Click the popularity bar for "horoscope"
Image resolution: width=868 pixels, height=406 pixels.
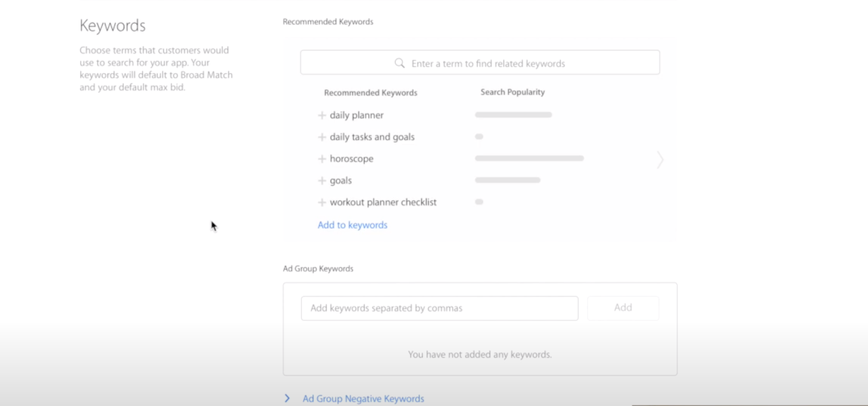[x=529, y=158]
